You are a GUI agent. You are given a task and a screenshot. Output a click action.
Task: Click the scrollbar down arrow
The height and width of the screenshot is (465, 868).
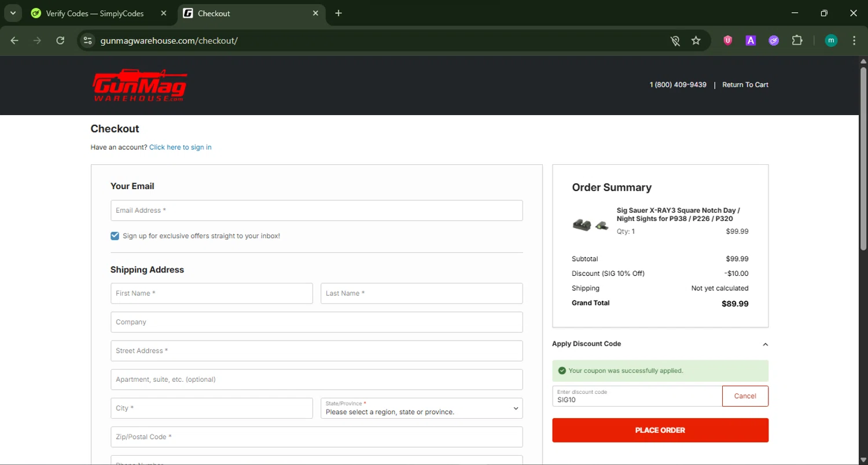pos(863,460)
